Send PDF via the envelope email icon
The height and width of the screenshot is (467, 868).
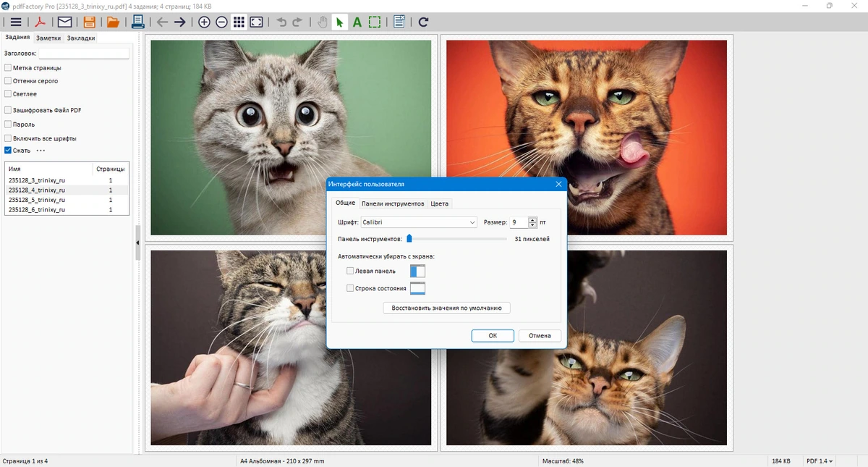64,22
